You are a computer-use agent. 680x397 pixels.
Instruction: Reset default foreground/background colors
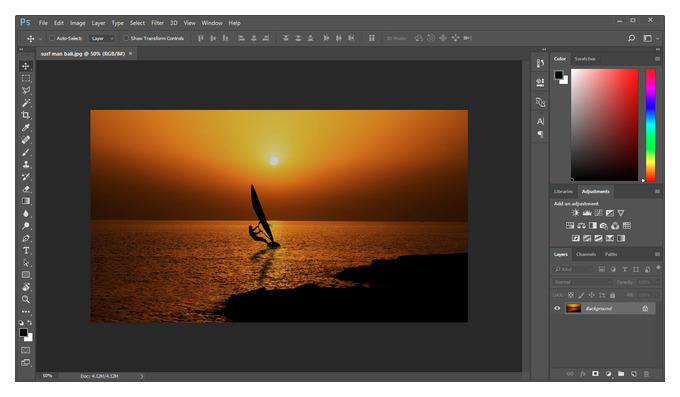click(x=21, y=322)
